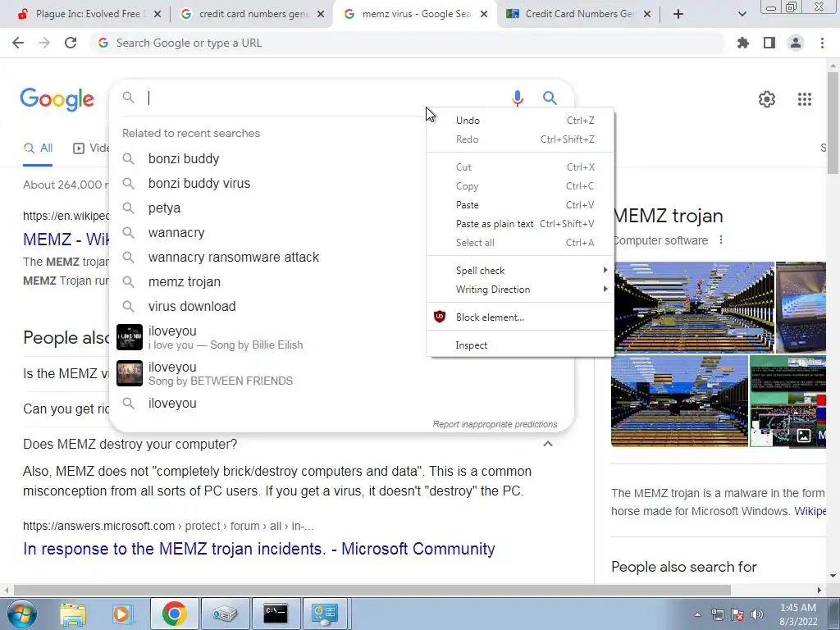Switch to credit card numbers search tab
840x630 pixels.
pos(252,14)
